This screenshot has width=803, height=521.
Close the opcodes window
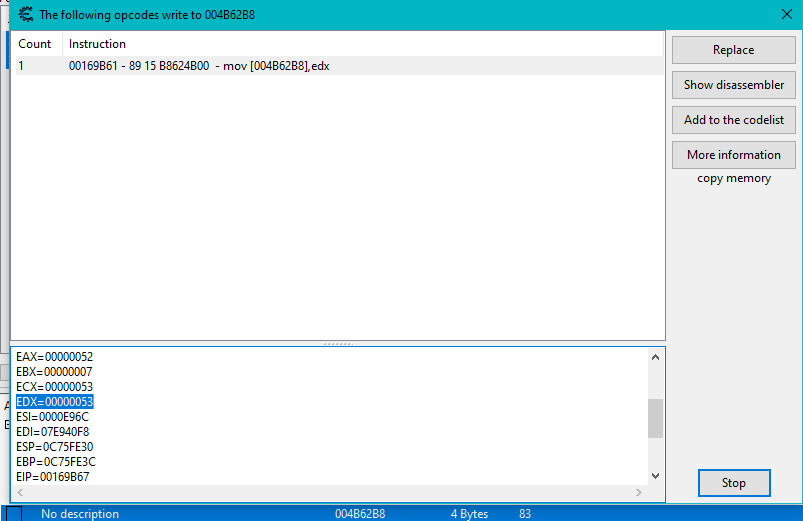pos(787,14)
